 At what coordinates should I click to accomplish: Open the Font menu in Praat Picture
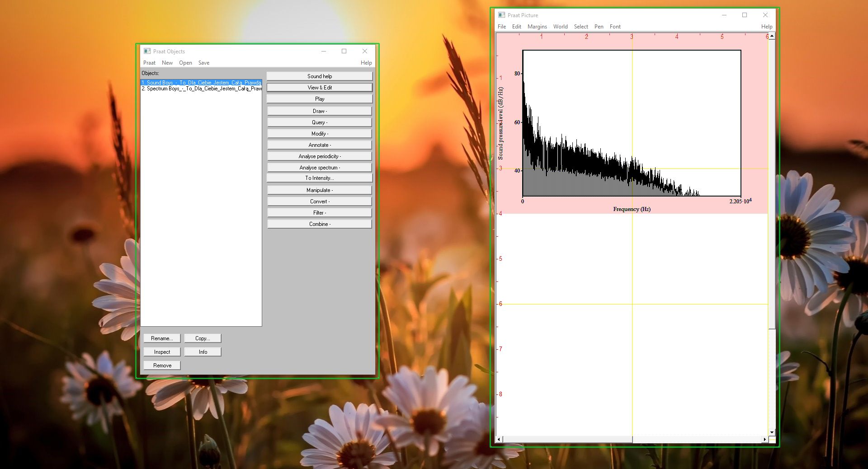tap(615, 27)
